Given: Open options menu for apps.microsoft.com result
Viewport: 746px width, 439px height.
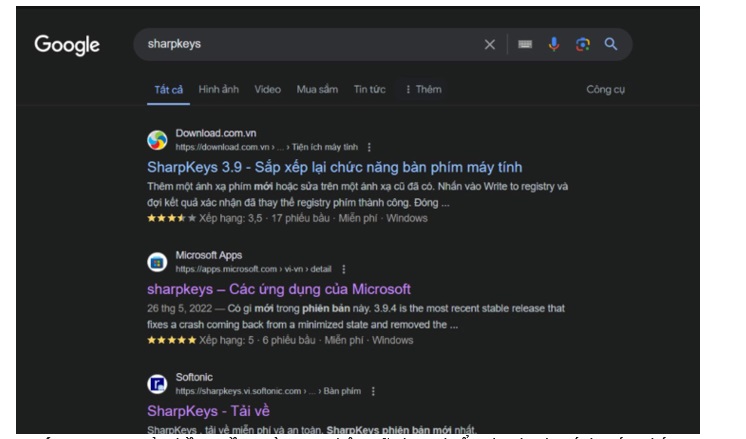Looking at the screenshot, I should (344, 269).
